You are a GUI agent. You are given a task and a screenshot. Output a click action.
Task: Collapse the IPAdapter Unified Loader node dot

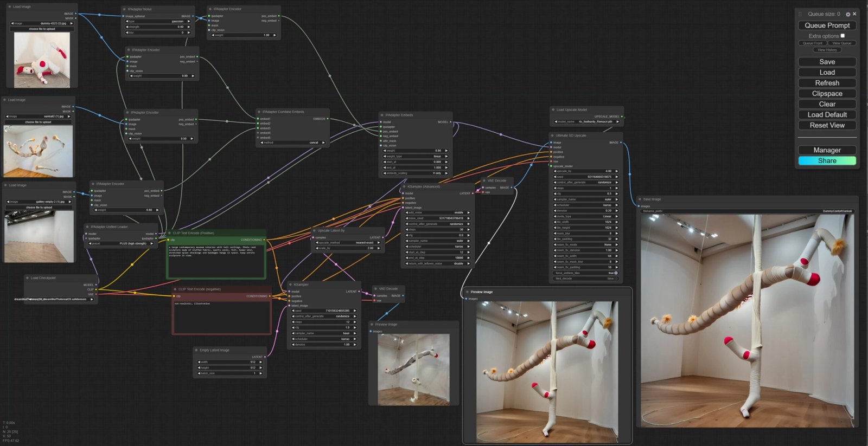pos(87,227)
